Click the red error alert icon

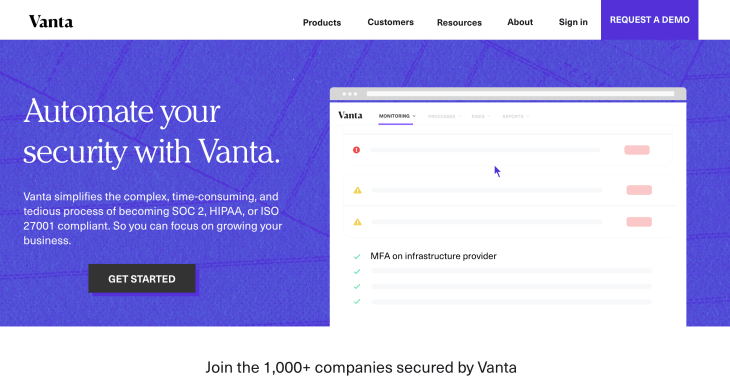[356, 150]
